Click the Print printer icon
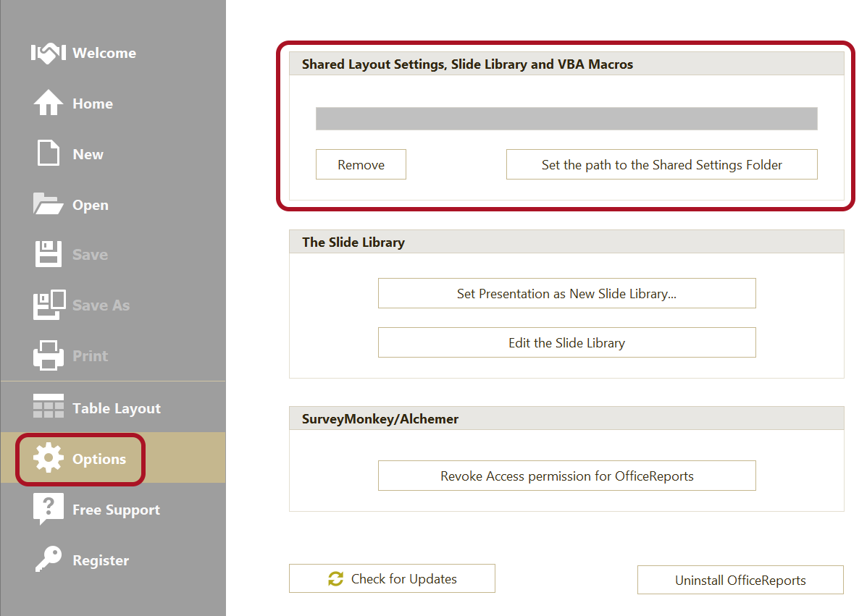867x616 pixels. point(49,356)
